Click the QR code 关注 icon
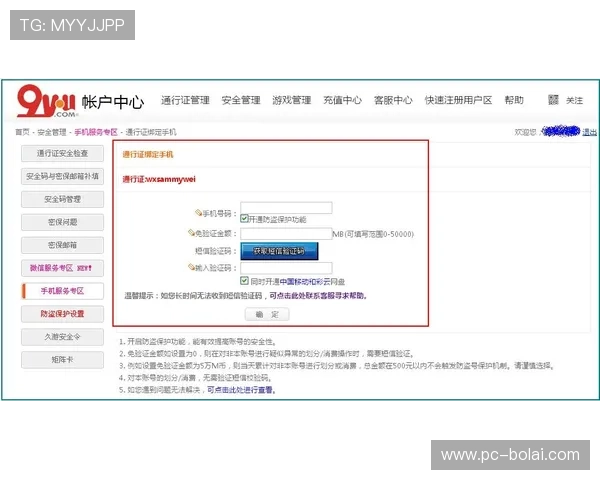600x480 pixels. [x=553, y=100]
